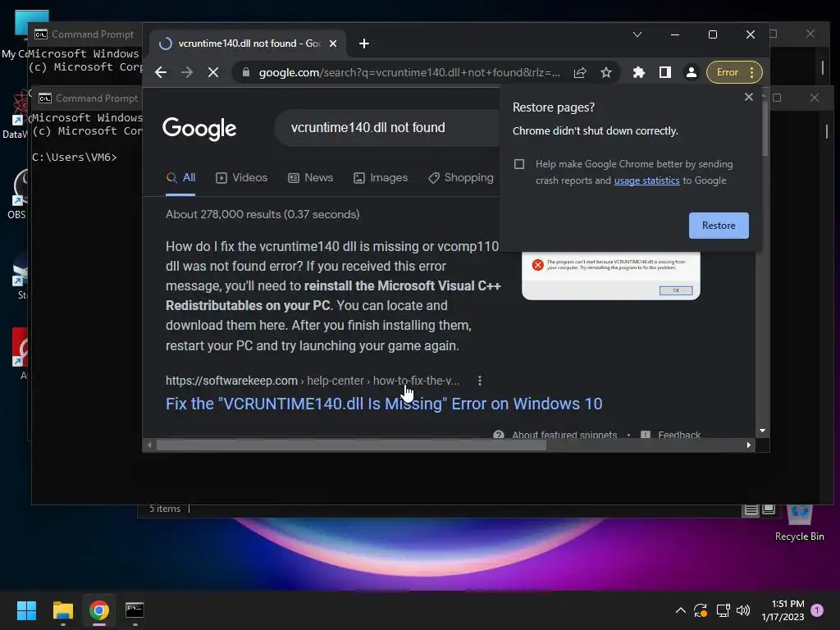Viewport: 840px width, 630px height.
Task: Show hidden tray icons chevron
Action: (x=680, y=610)
